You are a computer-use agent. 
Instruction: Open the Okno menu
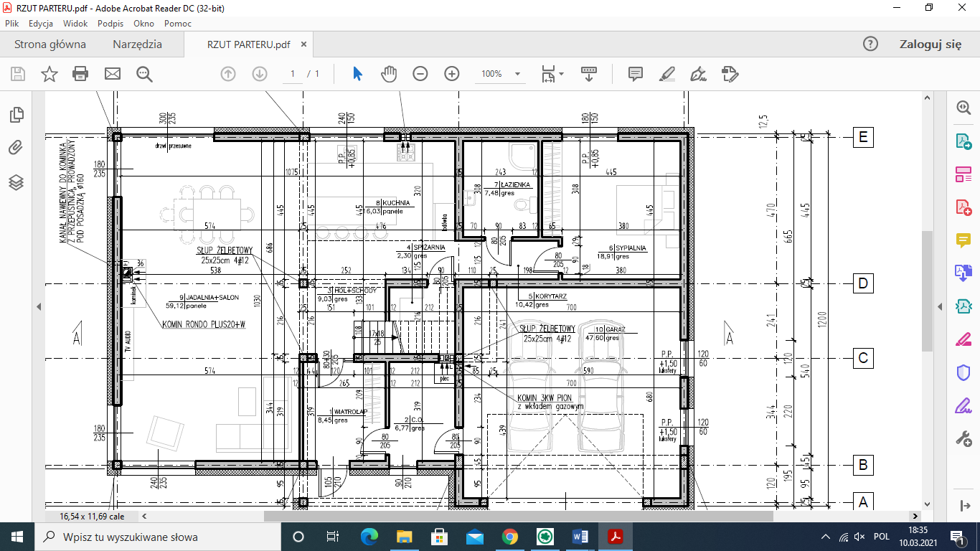pyautogui.click(x=143, y=24)
